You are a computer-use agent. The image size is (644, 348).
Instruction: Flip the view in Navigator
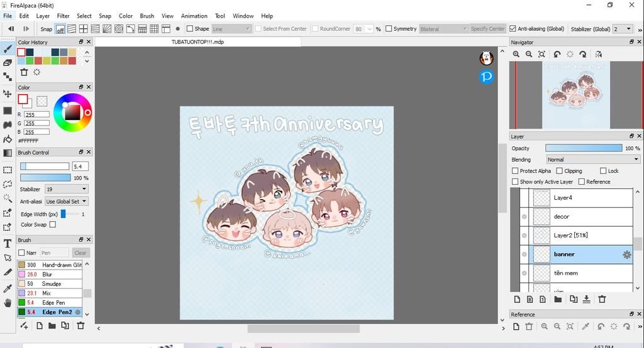599,54
